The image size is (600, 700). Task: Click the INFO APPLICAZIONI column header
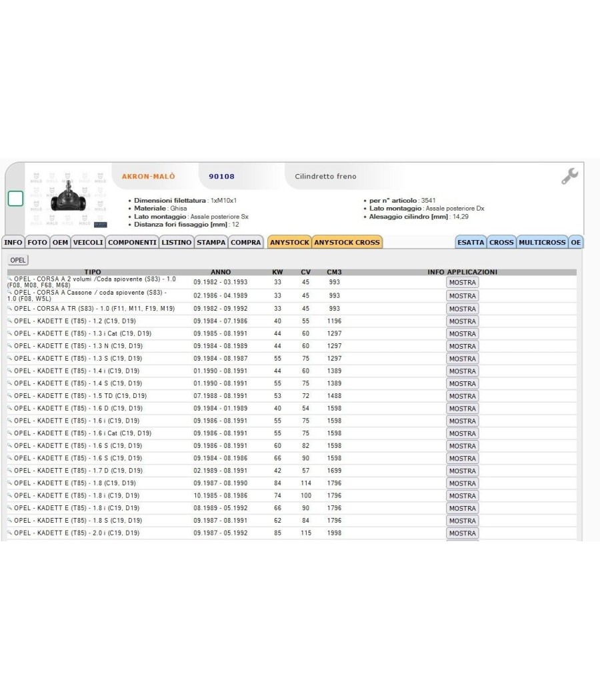click(x=463, y=272)
